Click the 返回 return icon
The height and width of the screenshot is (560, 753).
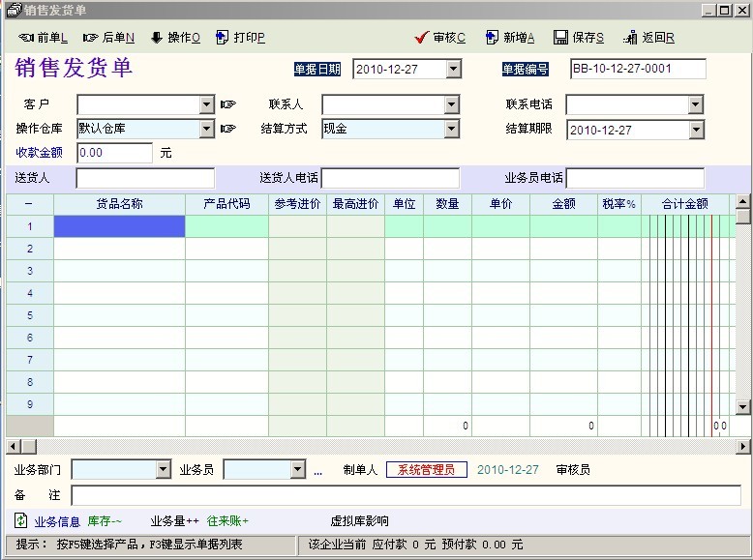[630, 38]
